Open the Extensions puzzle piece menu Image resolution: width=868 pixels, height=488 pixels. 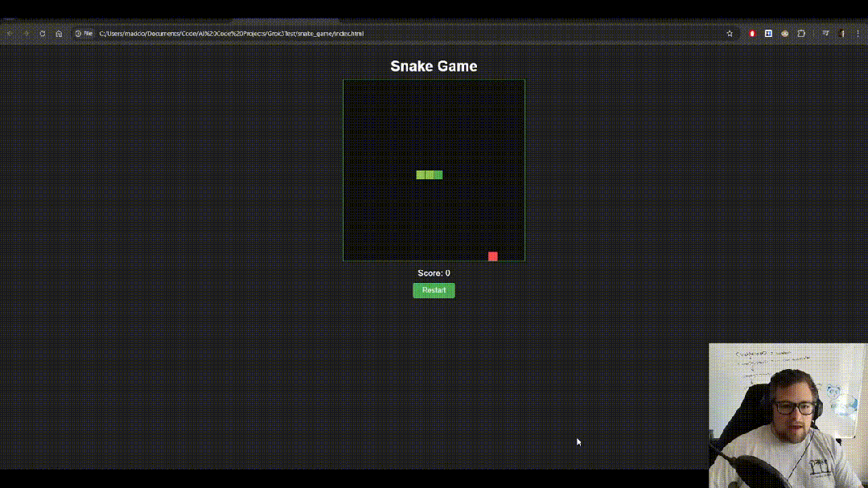pyautogui.click(x=801, y=34)
